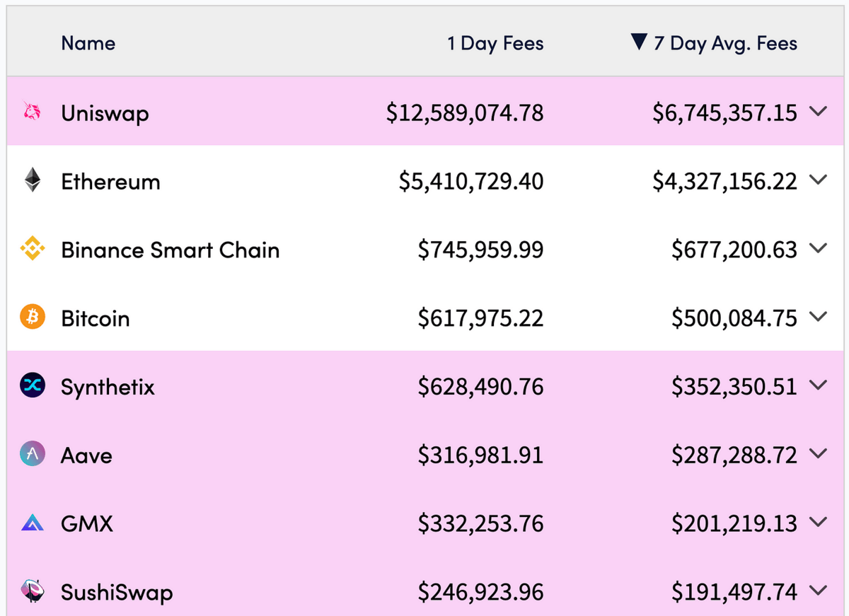This screenshot has width=849, height=616.
Task: Click the Aave ghost logo icon
Action: [x=32, y=455]
